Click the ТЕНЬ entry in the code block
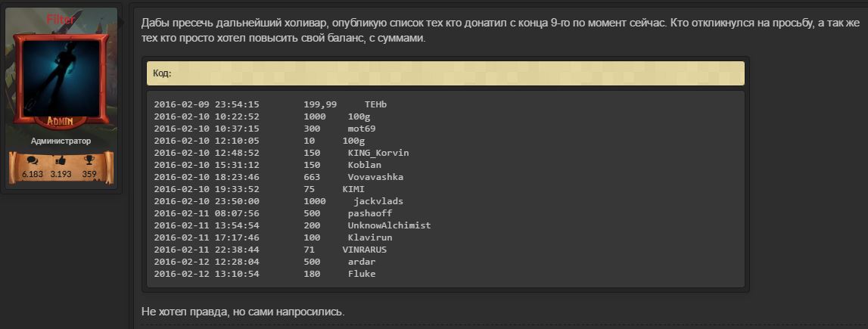Image resolution: width=868 pixels, height=329 pixels. click(x=375, y=104)
